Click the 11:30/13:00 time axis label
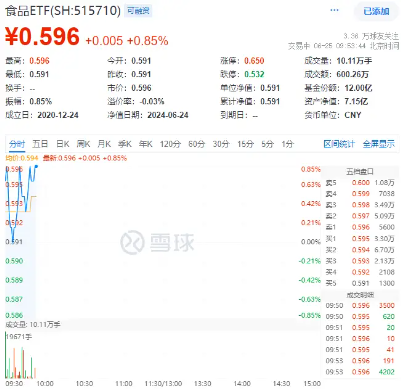The width and height of the screenshot is (401, 390). click(x=163, y=384)
